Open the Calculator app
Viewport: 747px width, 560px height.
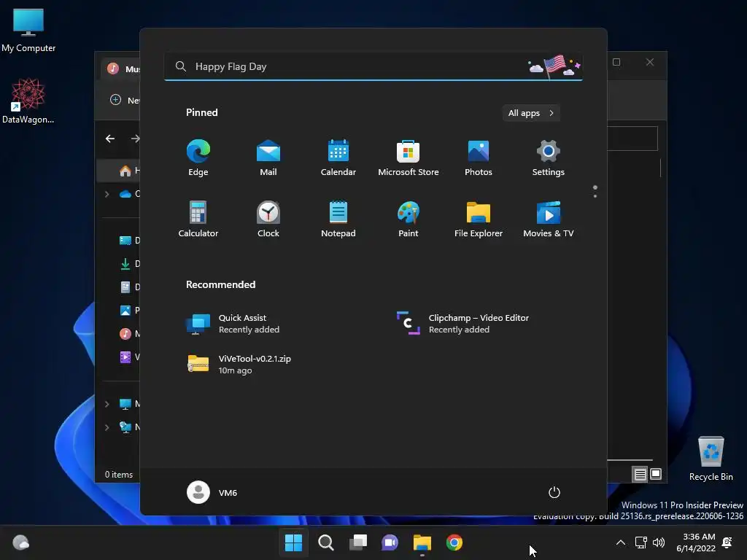tap(198, 219)
